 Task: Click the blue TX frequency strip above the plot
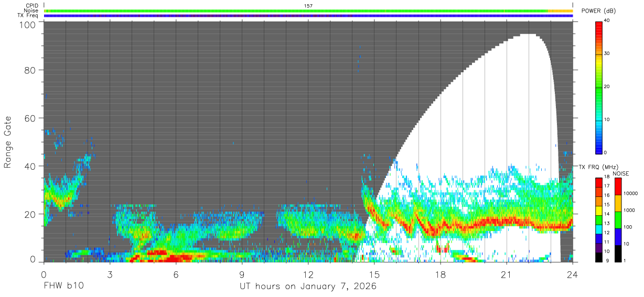[308, 15]
